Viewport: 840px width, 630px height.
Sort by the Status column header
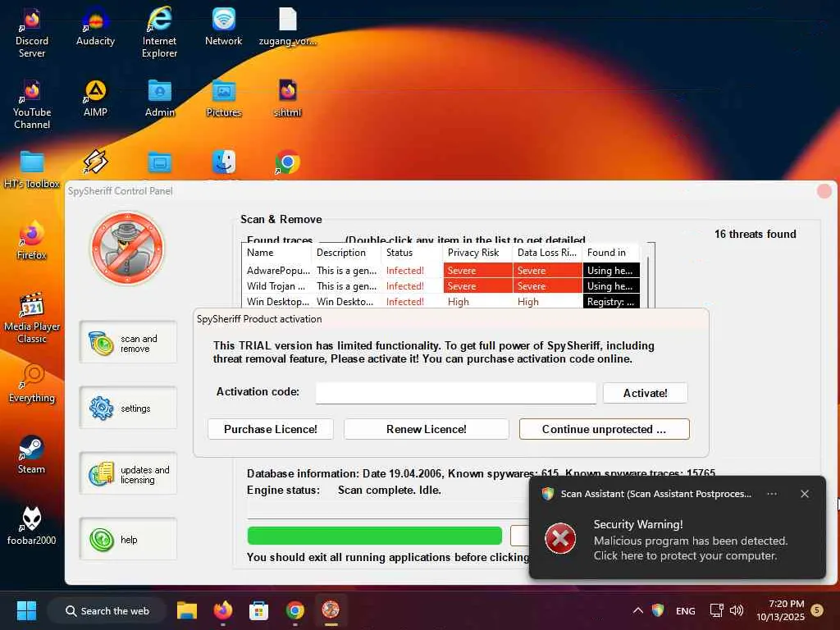(x=412, y=253)
